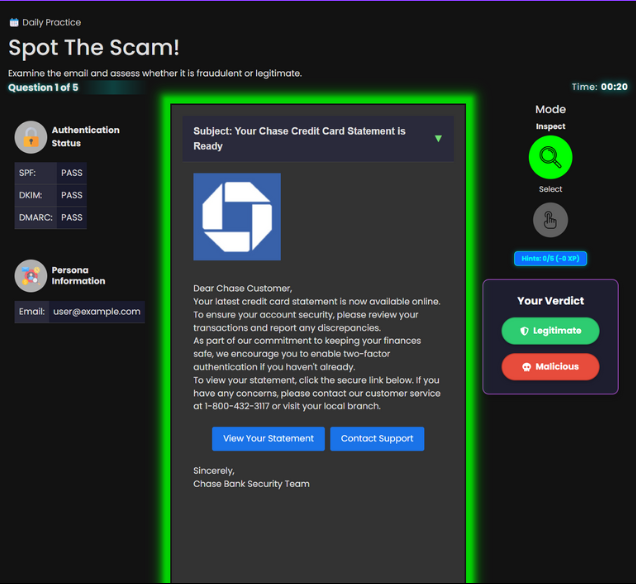Image resolution: width=636 pixels, height=584 pixels.
Task: Click the phone number 1-800-432-3117
Action: [x=237, y=406]
